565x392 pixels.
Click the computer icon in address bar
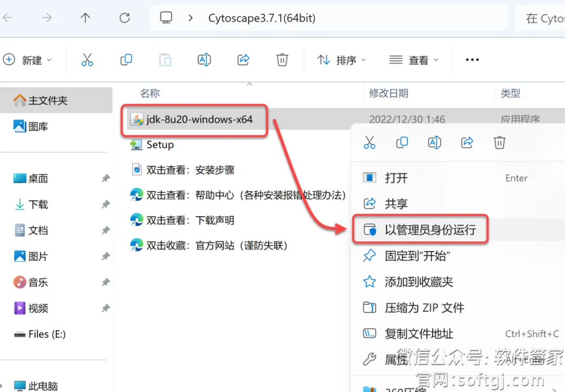point(166,18)
